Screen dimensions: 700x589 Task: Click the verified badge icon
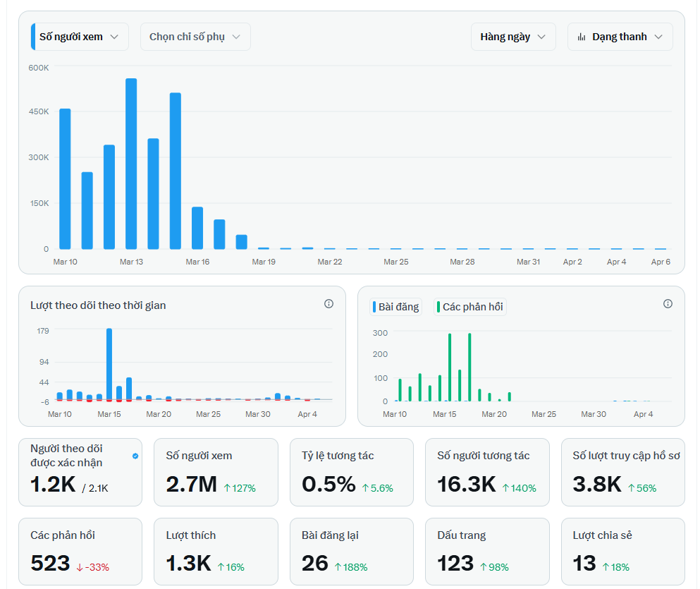135,456
